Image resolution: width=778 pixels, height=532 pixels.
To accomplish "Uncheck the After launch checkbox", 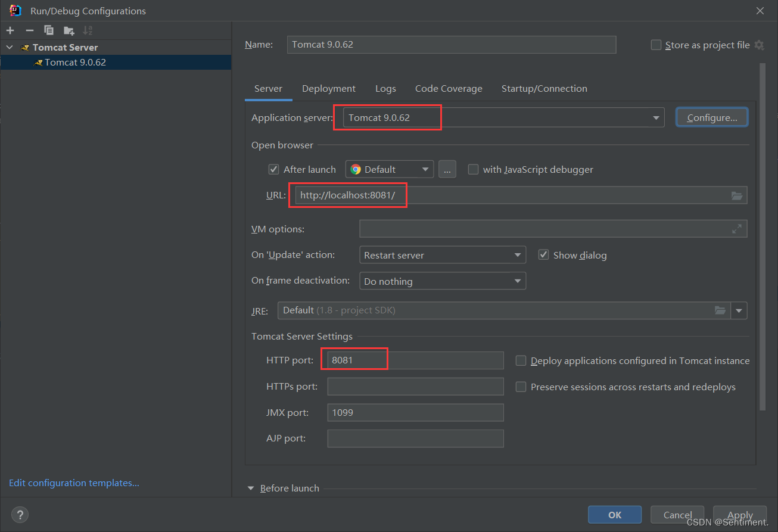I will click(x=274, y=169).
